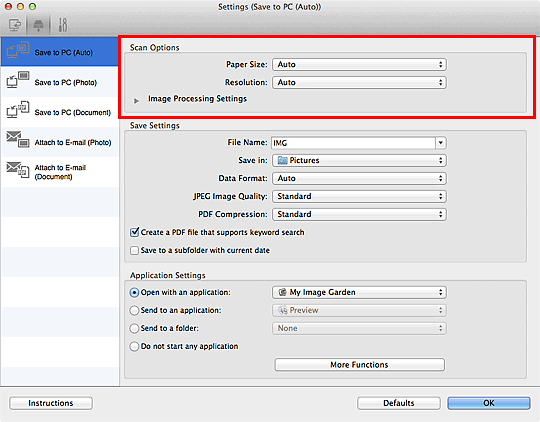Screen dimensions: 540x422
Task: Select Open with an application radio button
Action: coord(134,292)
